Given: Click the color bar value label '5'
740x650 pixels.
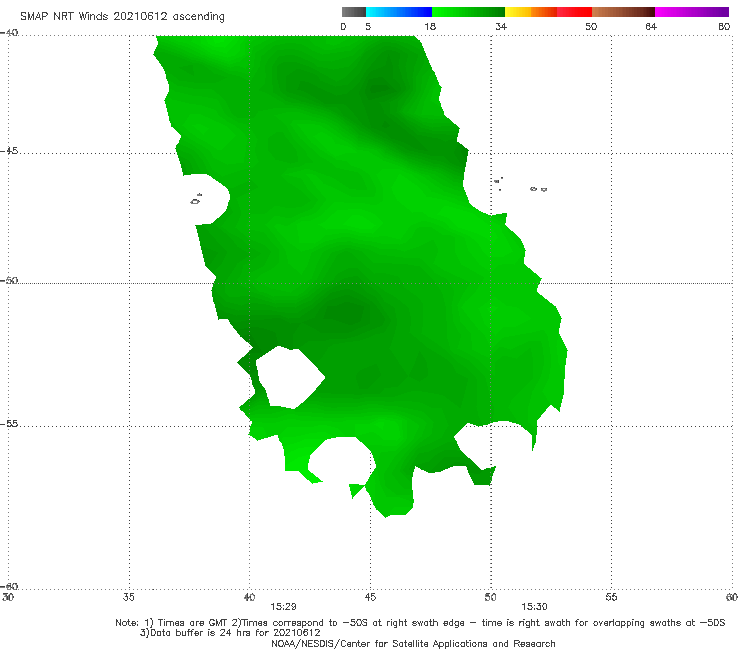Looking at the screenshot, I should (368, 26).
